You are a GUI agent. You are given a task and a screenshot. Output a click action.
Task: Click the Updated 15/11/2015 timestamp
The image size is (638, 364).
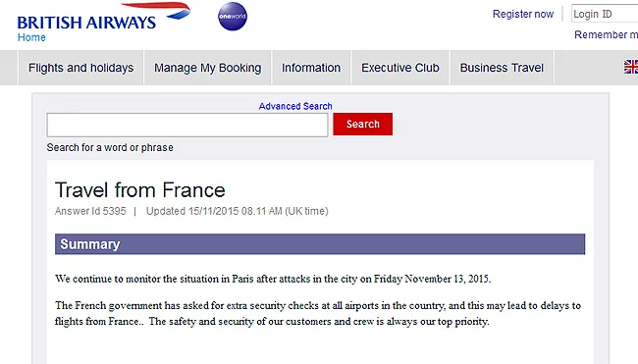pos(238,211)
